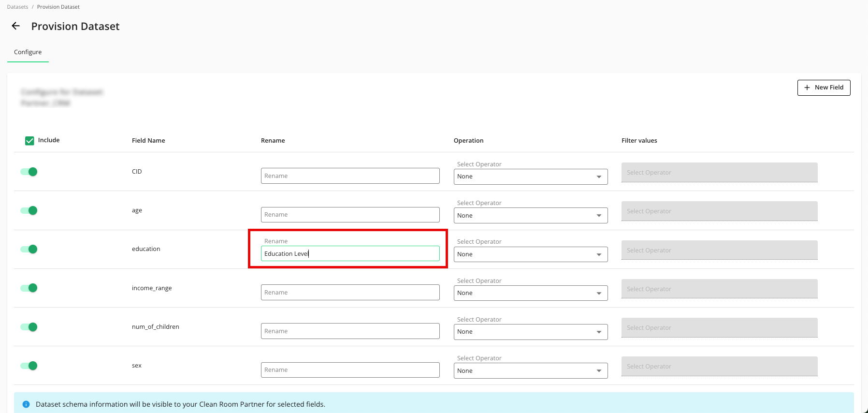Click the info icon in the schema notice
Viewport: 868px width, 413px height.
(26, 404)
